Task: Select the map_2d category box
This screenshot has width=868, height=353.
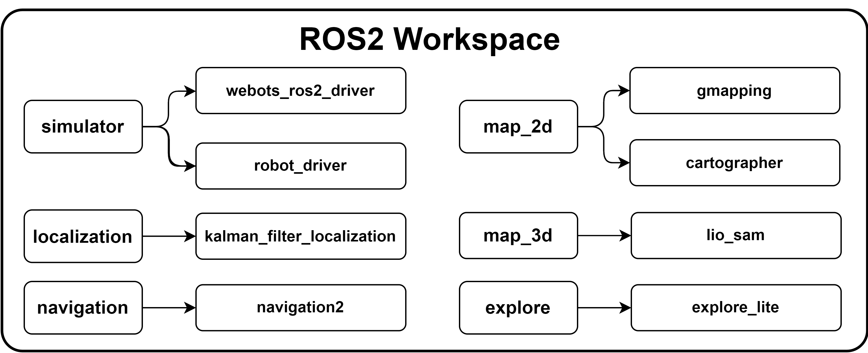Action: point(518,127)
